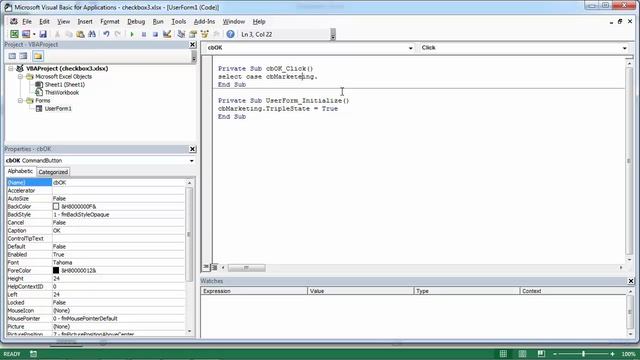Collapse the VBAProject (checkbox3.xlsx) tree node
The width and height of the screenshot is (640, 360).
click(x=11, y=69)
